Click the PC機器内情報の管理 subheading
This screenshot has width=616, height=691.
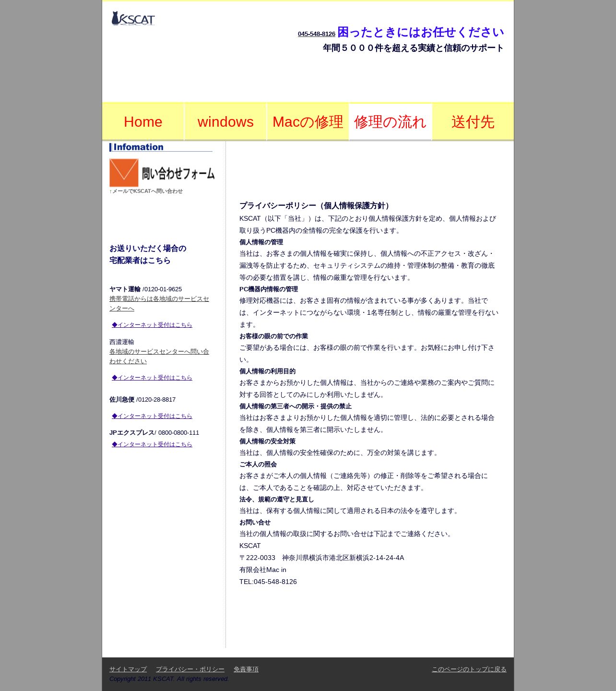coord(269,289)
